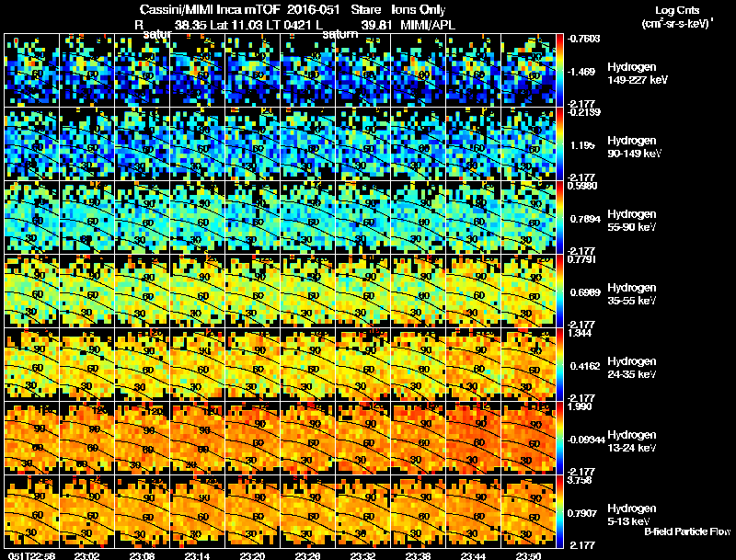Viewport: 736px width, 560px height.
Task: Click the '23:02' time label
Action: coord(86,555)
